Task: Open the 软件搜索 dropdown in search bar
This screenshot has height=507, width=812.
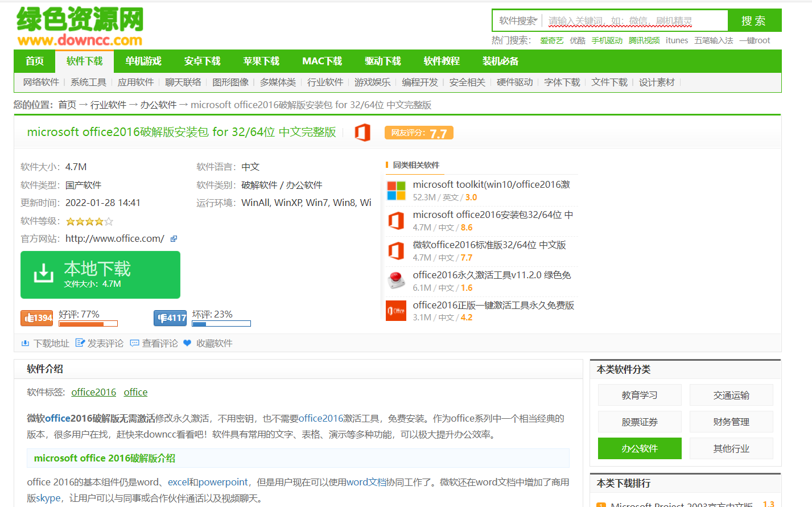Action: [518, 21]
